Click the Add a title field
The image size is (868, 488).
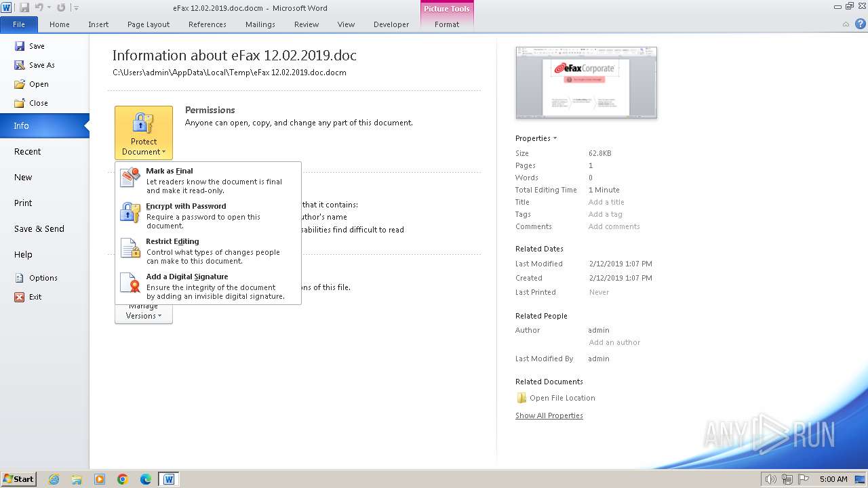click(606, 202)
